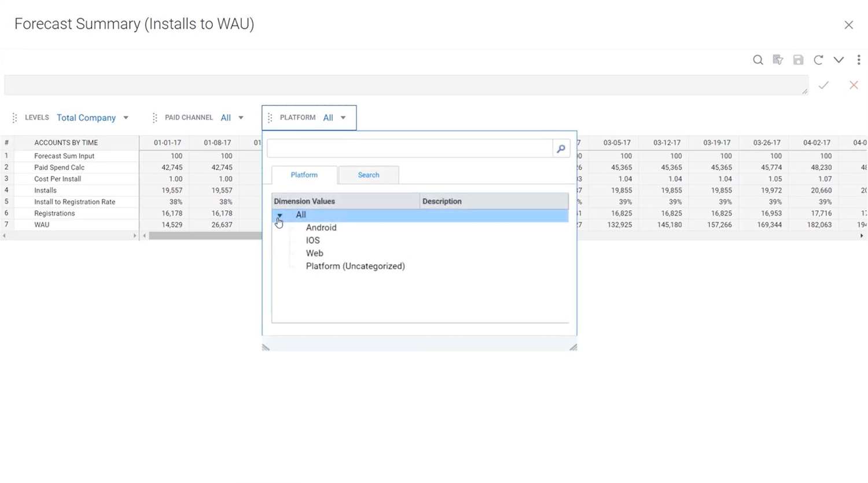Collapse the All node in Dimension Values

(279, 215)
